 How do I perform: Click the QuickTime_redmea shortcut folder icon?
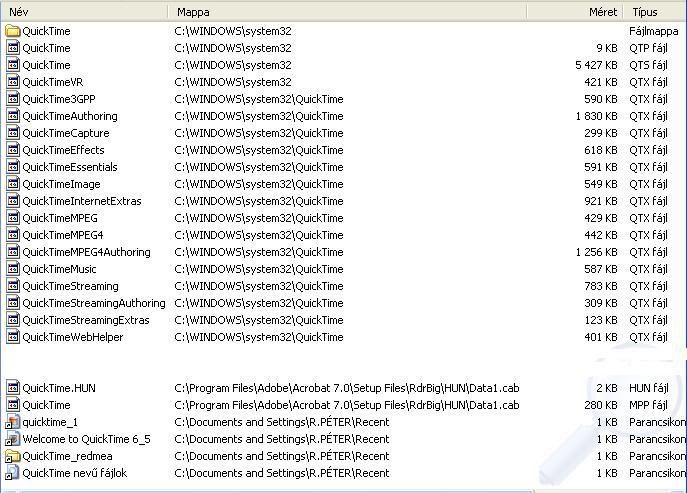coord(13,456)
